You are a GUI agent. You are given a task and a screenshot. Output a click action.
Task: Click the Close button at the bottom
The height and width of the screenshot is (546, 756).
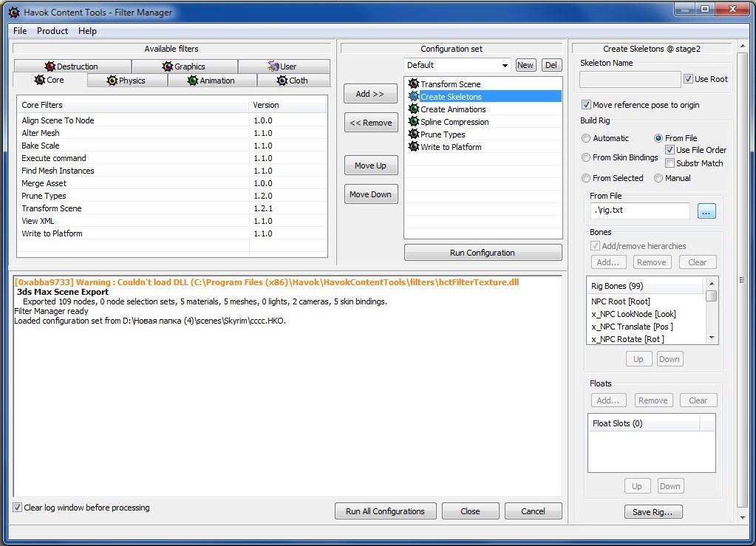click(x=470, y=511)
